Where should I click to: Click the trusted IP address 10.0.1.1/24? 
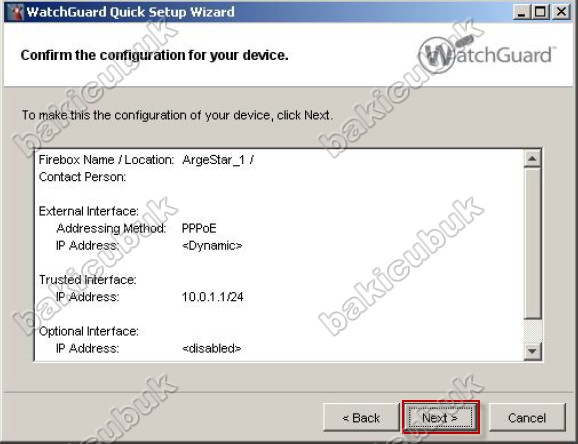point(213,297)
